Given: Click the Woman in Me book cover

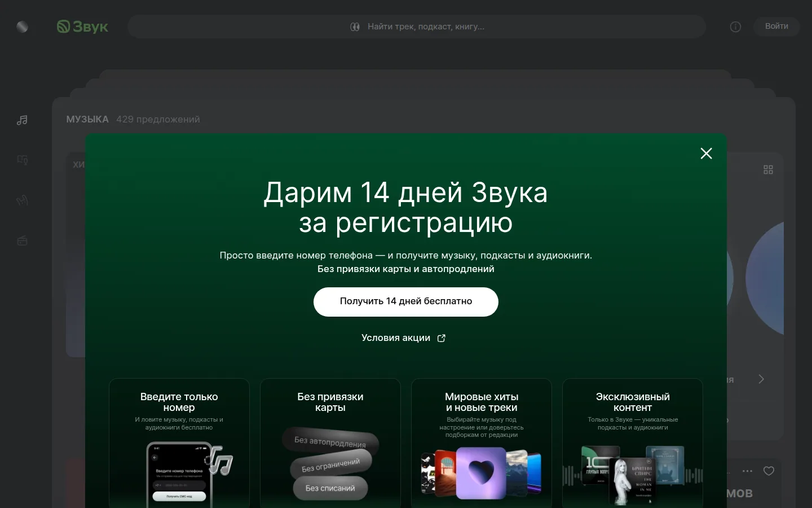Looking at the screenshot, I should click(x=633, y=481).
